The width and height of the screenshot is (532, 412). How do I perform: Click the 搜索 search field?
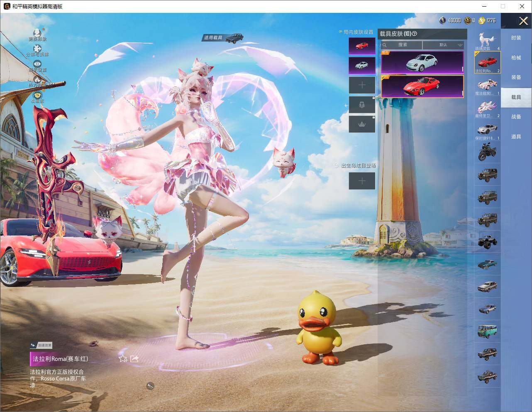(401, 45)
